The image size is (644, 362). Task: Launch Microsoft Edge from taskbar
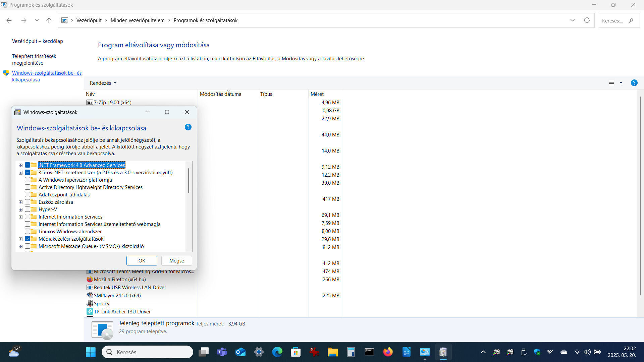coord(277,352)
